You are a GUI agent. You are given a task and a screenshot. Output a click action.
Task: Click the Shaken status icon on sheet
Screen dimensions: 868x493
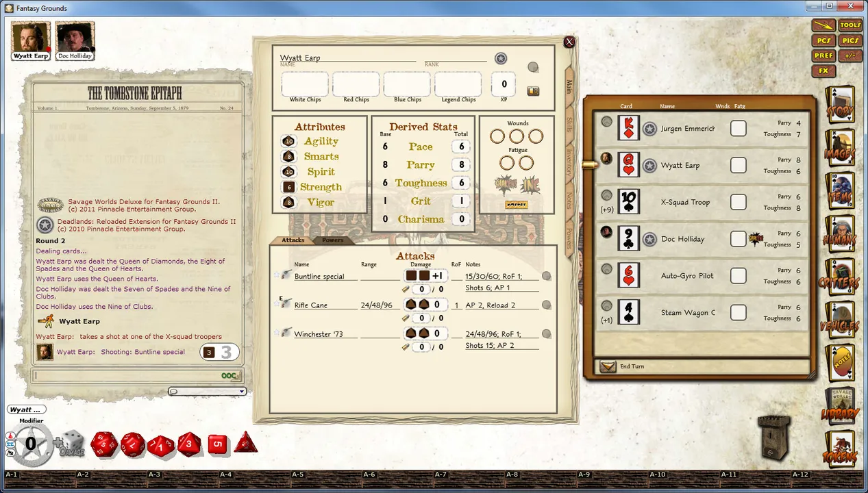[505, 185]
